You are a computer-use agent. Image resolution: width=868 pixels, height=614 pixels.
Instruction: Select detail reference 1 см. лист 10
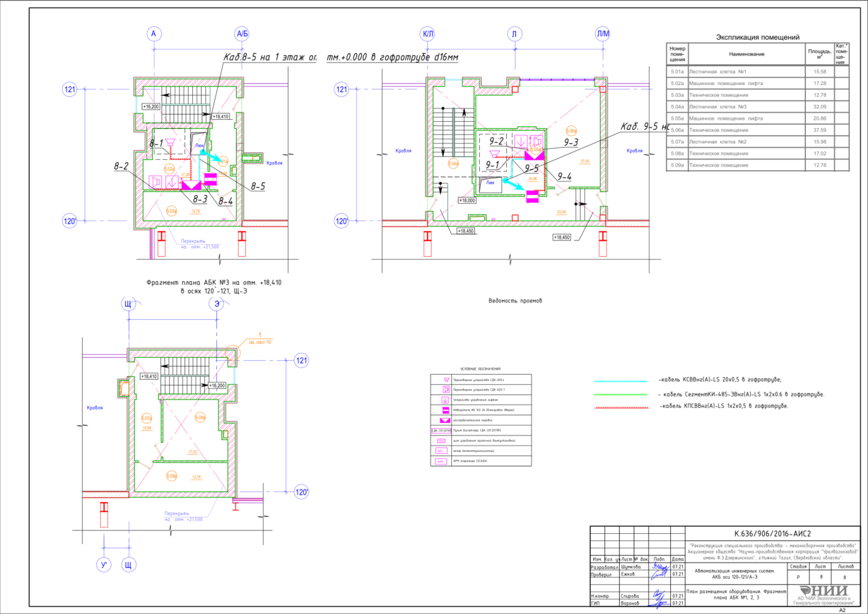click(x=260, y=338)
